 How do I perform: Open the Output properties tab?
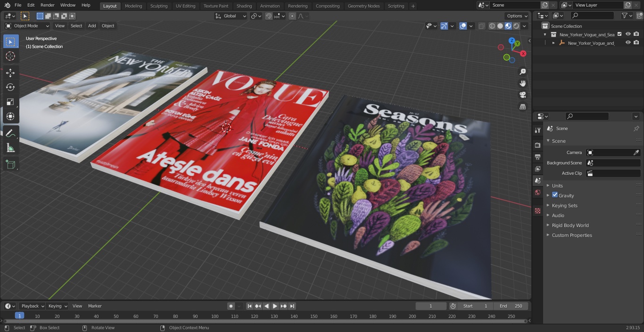[x=537, y=157]
